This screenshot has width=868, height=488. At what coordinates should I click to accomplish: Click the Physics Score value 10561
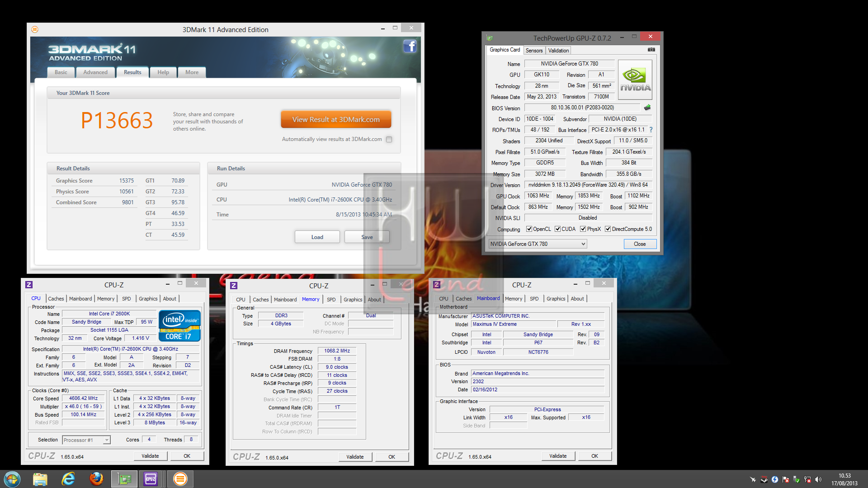tap(127, 192)
